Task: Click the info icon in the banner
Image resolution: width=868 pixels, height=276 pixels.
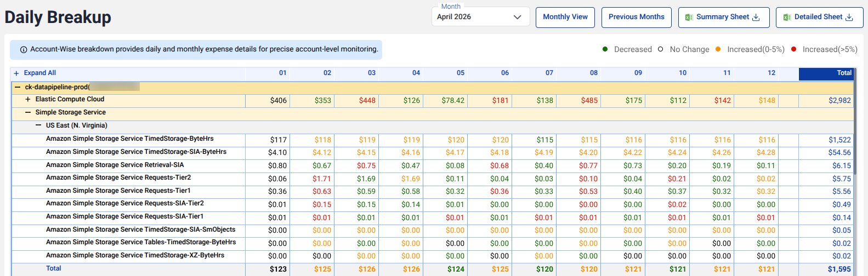Action: click(x=24, y=50)
